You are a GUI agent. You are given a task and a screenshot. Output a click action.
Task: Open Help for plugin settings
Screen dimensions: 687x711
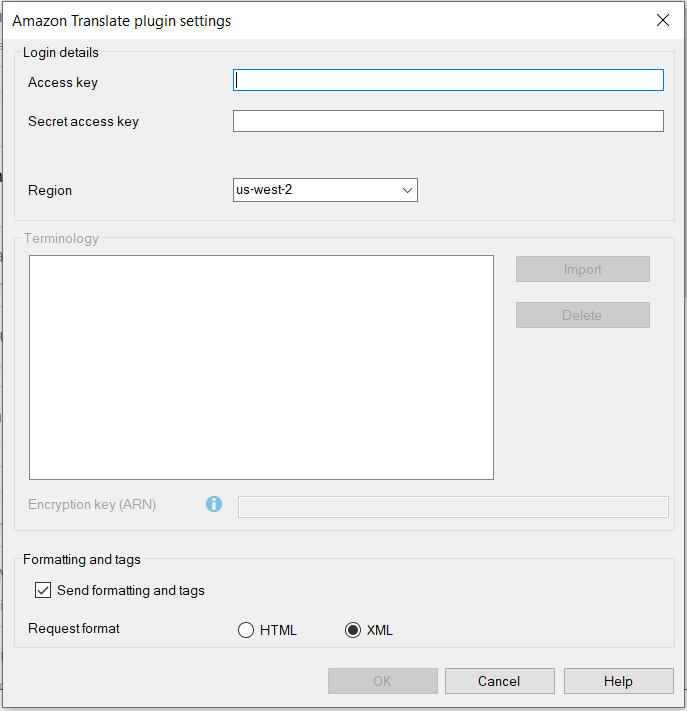619,681
